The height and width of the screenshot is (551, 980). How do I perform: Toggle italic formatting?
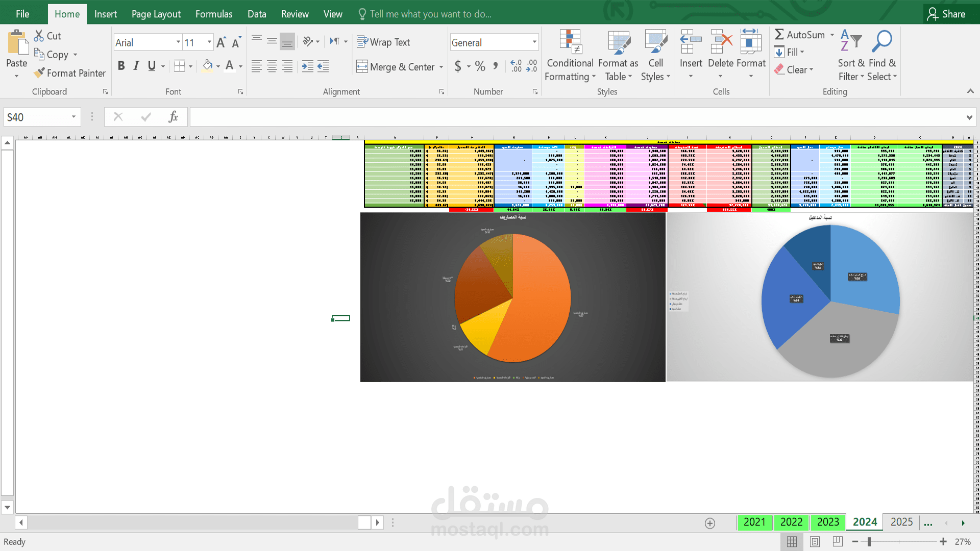136,66
